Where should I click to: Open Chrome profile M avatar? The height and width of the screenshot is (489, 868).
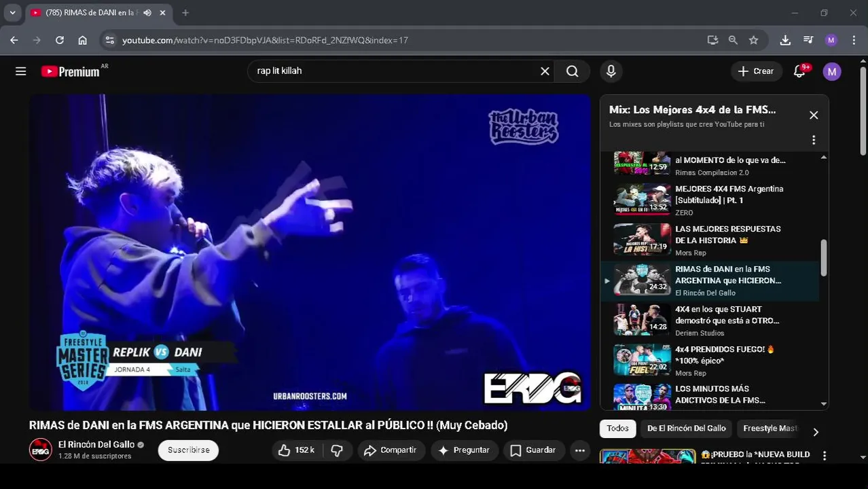(831, 40)
